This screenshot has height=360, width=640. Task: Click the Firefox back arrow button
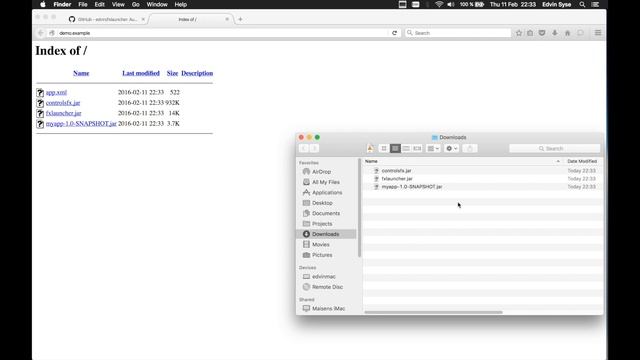point(40,33)
